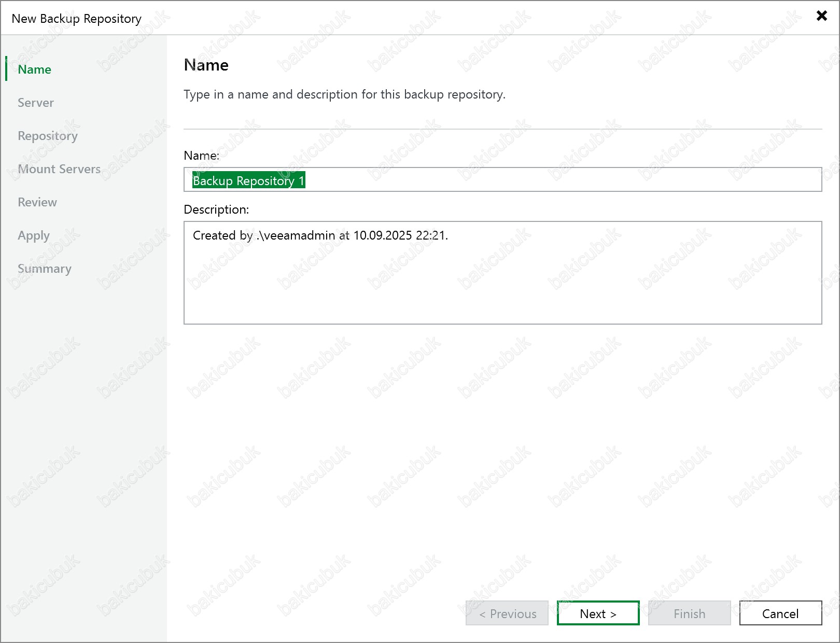Click the < Previous button
This screenshot has width=840, height=643.
(x=507, y=613)
